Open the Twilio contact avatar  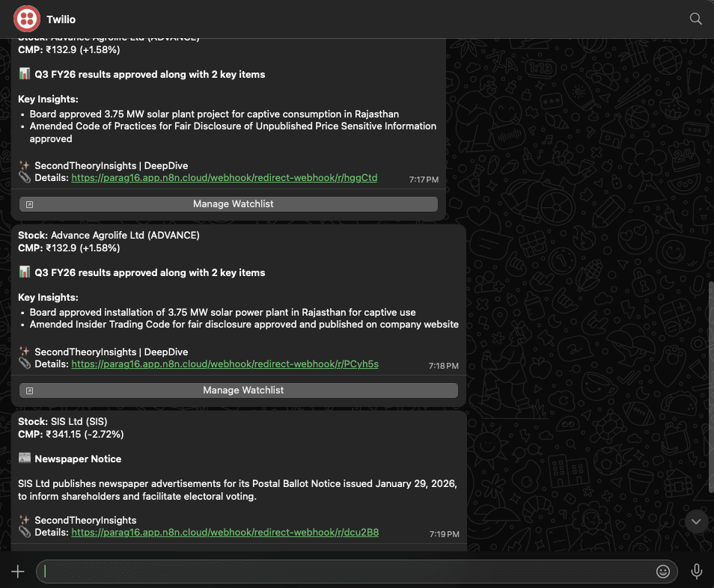tap(26, 19)
